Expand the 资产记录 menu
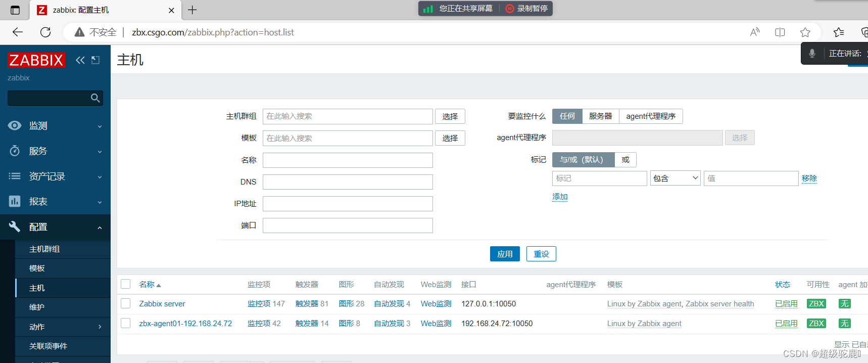This screenshot has height=363, width=868. tap(100, 177)
